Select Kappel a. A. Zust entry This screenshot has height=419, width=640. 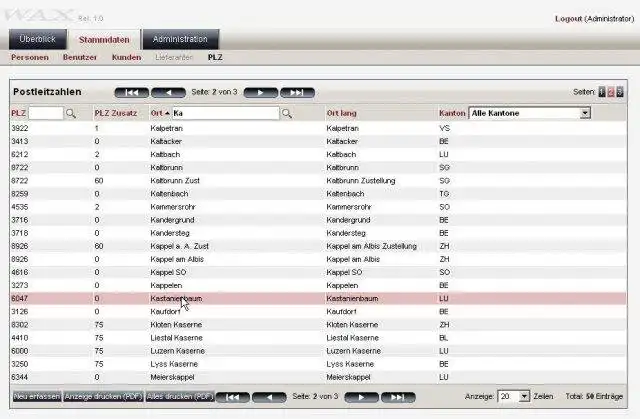pos(180,246)
